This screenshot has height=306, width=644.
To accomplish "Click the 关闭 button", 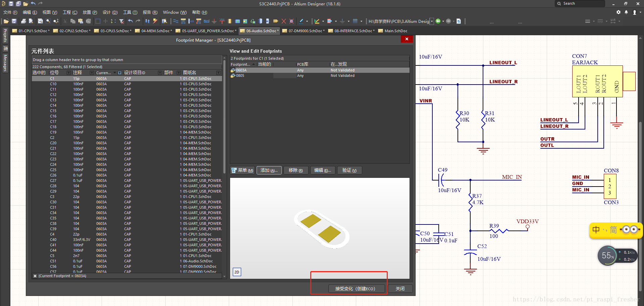I will click(400, 289).
